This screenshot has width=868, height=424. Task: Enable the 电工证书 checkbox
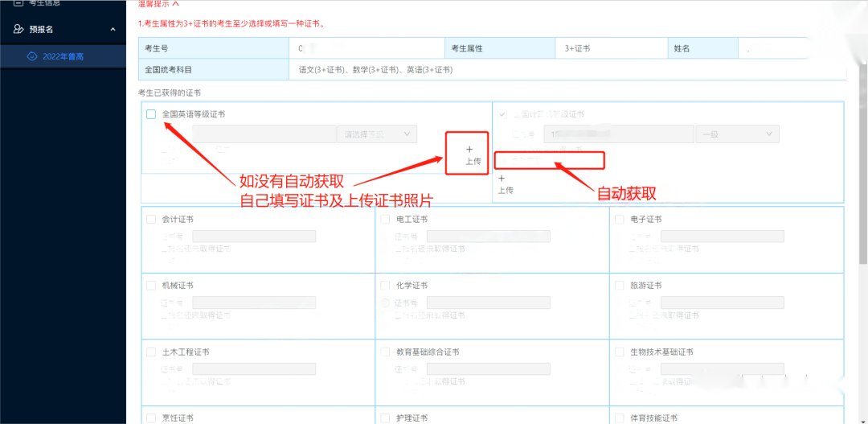tap(386, 219)
